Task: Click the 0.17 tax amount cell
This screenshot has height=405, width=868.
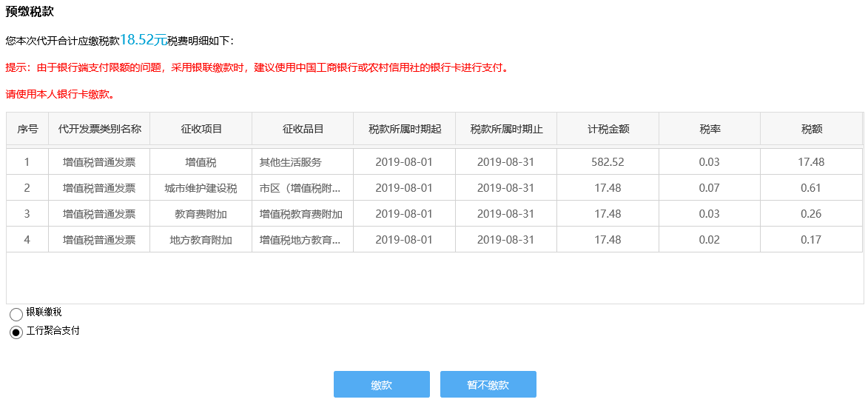Action: (811, 240)
